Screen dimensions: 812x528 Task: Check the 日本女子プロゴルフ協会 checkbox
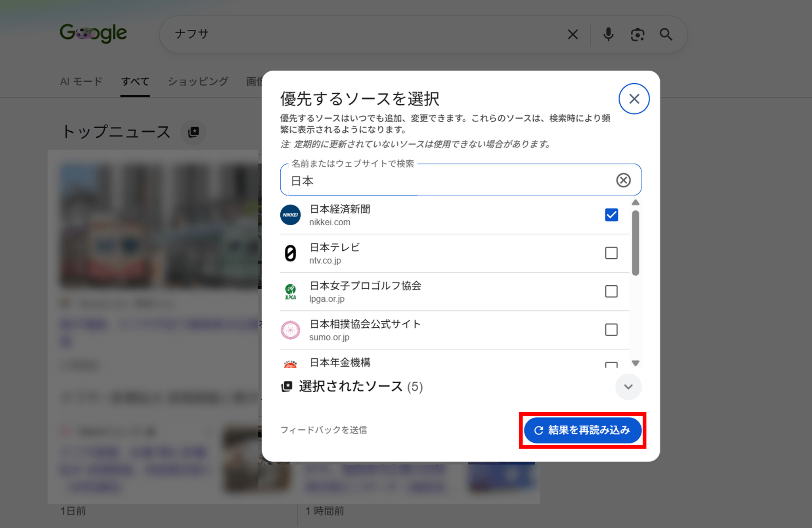611,291
